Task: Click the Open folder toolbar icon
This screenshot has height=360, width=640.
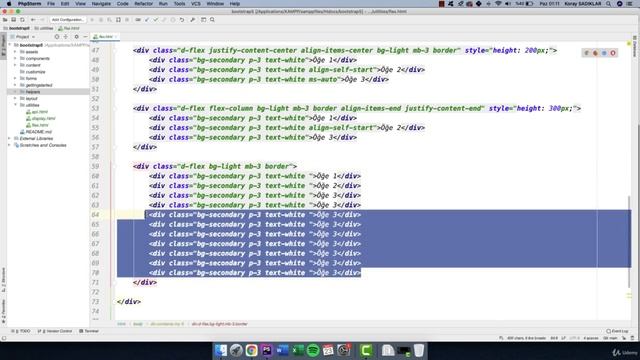Action: [x=5, y=20]
